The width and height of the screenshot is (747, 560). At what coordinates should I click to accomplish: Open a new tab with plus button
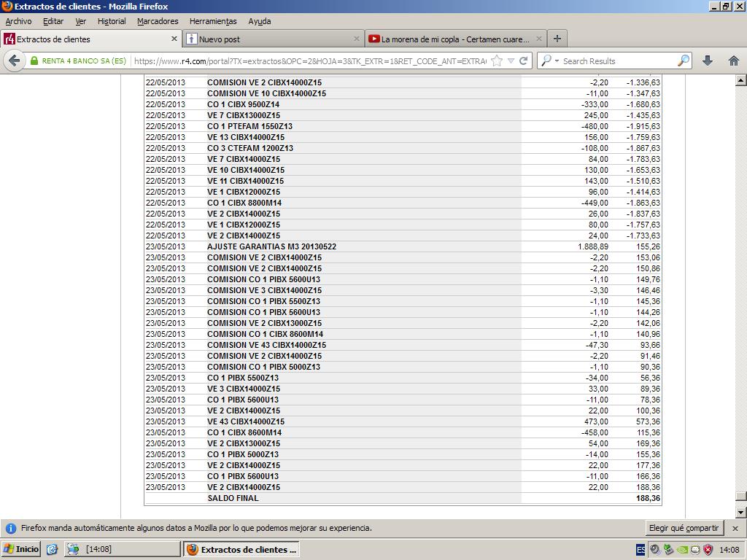click(557, 39)
